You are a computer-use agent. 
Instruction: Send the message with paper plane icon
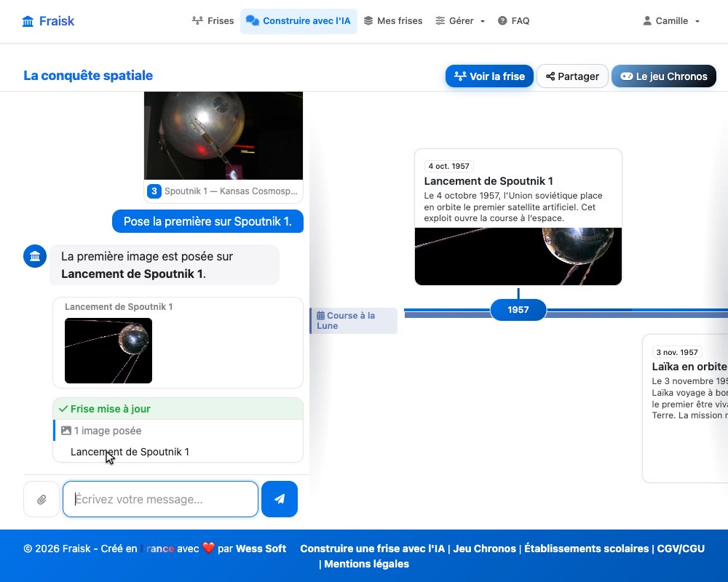coord(280,499)
